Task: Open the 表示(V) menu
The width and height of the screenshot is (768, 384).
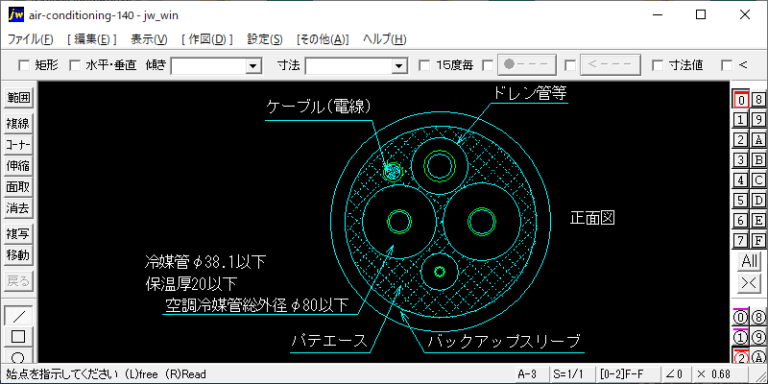Action: [149, 39]
